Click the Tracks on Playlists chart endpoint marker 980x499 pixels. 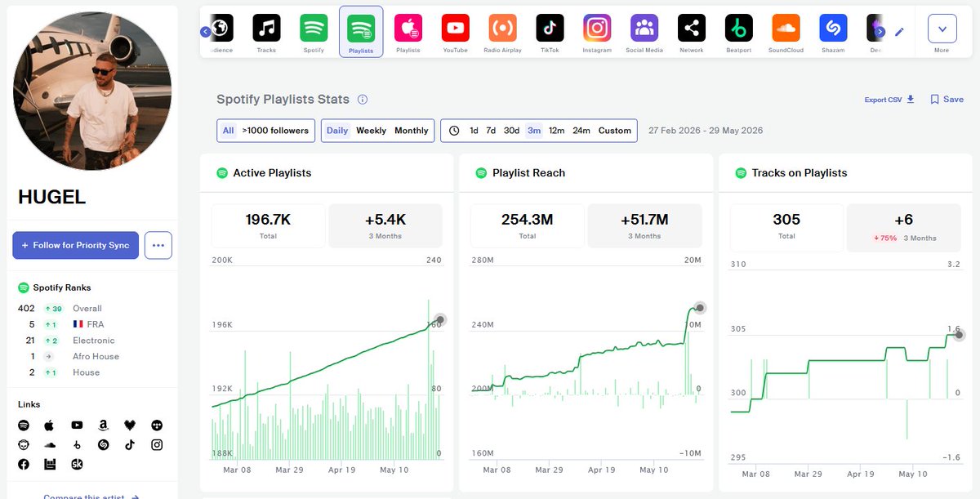point(960,335)
